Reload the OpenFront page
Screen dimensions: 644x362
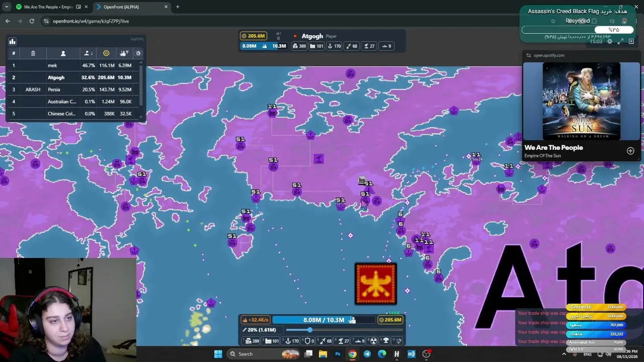coord(32,21)
